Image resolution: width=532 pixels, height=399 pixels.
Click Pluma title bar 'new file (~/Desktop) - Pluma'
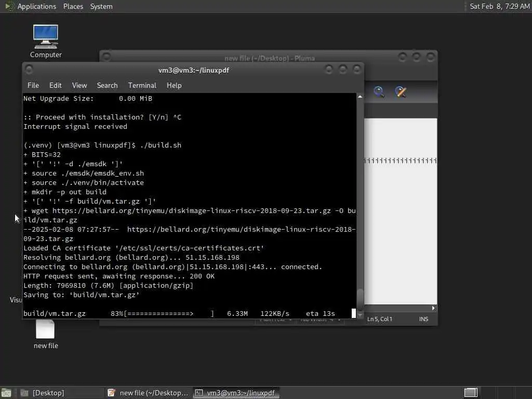tap(270, 58)
